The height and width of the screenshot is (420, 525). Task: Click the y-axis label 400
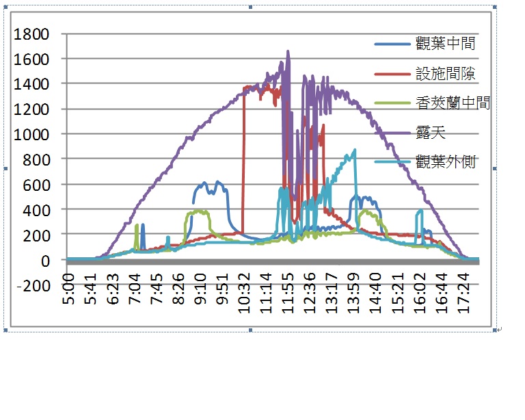click(36, 210)
